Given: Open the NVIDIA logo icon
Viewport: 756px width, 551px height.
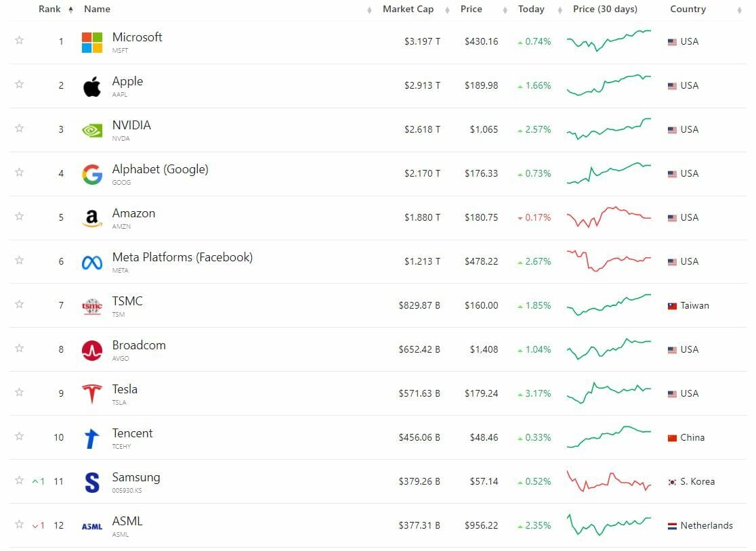Looking at the screenshot, I should (92, 130).
